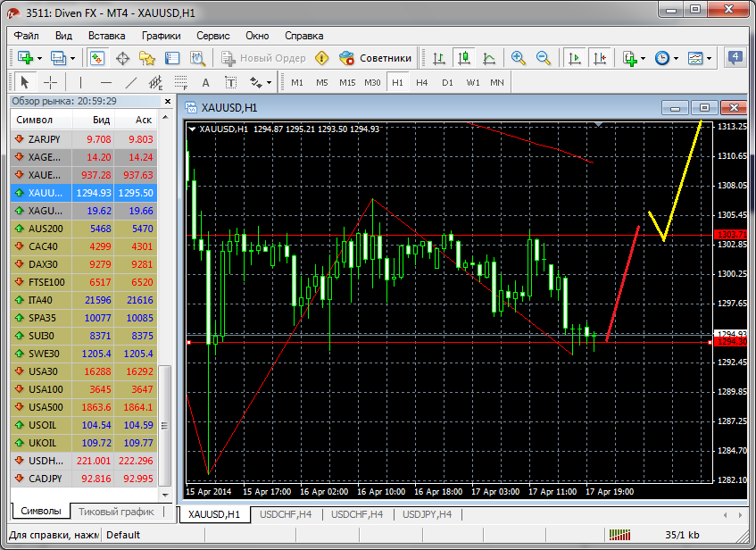The width and height of the screenshot is (756, 550).
Task: Switch to line chart icon
Action: (x=489, y=58)
